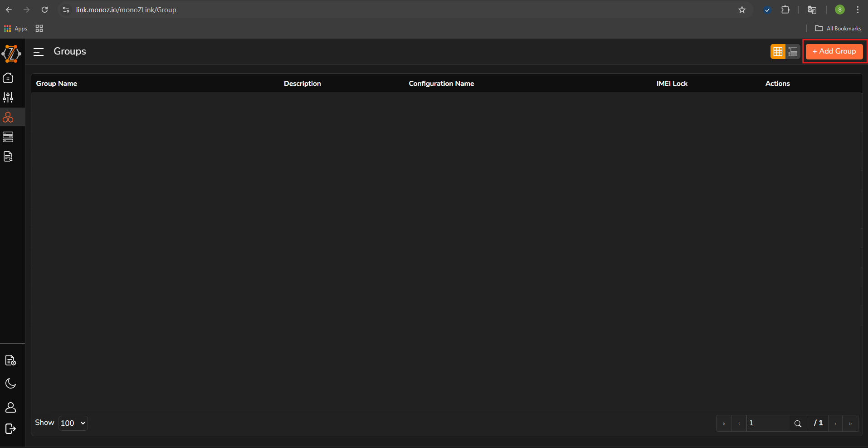
Task: Select the Groups hexagons sidebar icon
Action: pyautogui.click(x=8, y=117)
